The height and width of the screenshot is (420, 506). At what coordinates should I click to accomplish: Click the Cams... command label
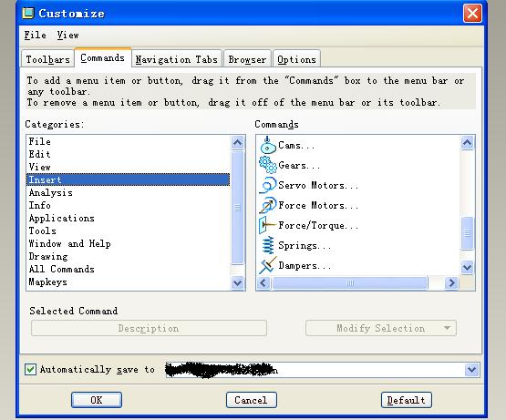tap(296, 146)
